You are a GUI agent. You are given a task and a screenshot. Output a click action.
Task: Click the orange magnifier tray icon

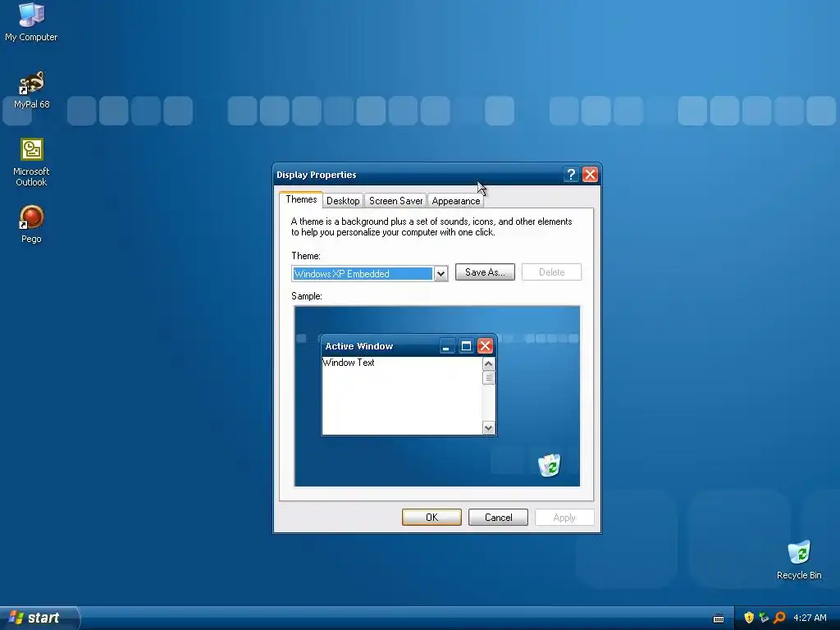point(779,618)
